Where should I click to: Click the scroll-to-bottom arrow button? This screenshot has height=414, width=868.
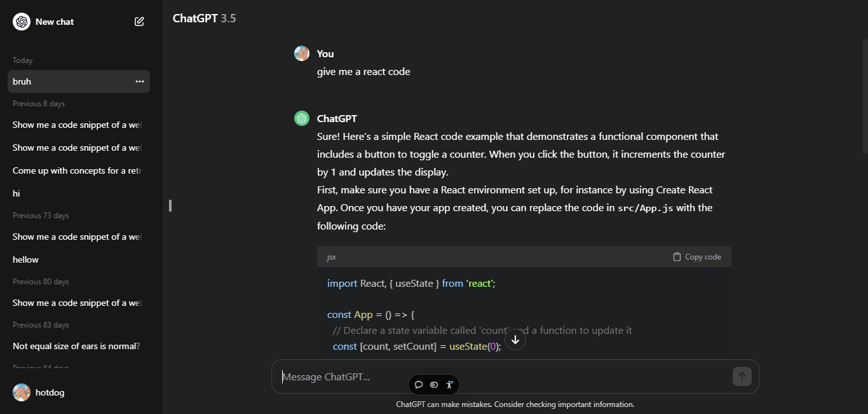(515, 340)
